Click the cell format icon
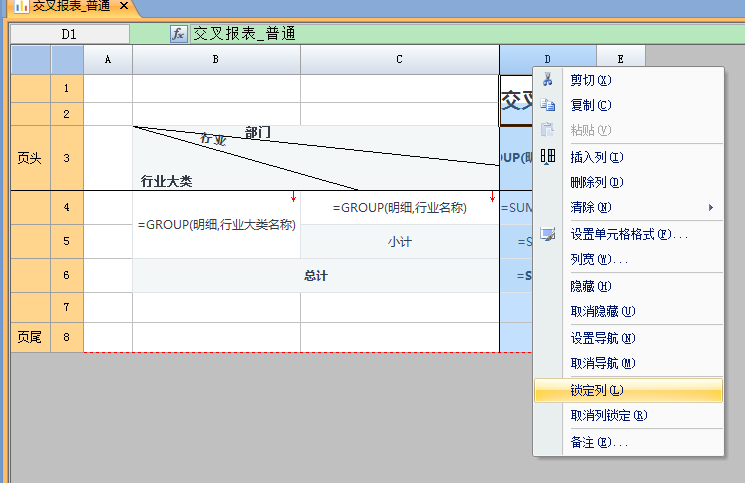The width and height of the screenshot is (745, 483). click(x=547, y=234)
